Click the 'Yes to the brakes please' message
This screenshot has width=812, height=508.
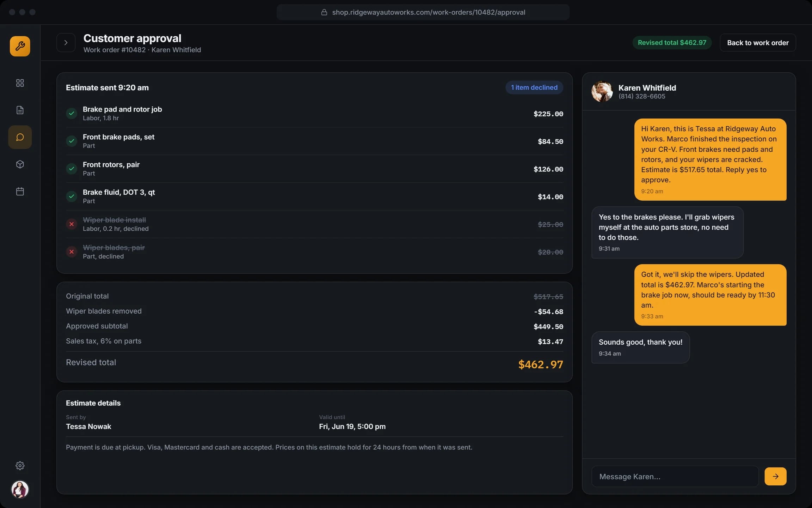point(668,232)
